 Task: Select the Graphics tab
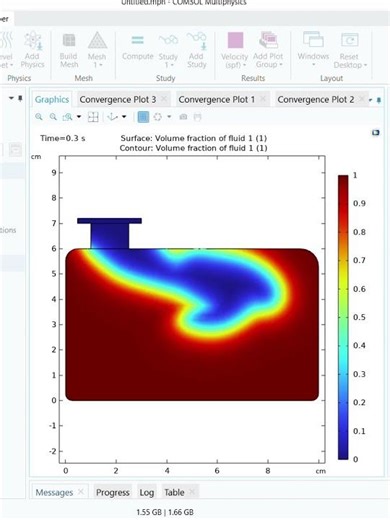coord(52,99)
